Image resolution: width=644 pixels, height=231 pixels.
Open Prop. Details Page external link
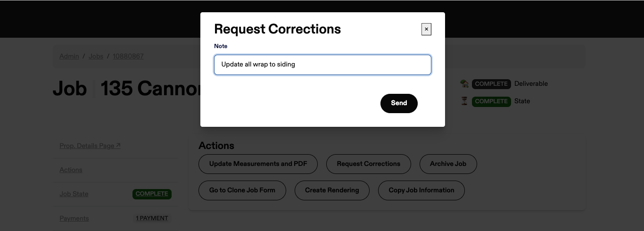(90, 146)
